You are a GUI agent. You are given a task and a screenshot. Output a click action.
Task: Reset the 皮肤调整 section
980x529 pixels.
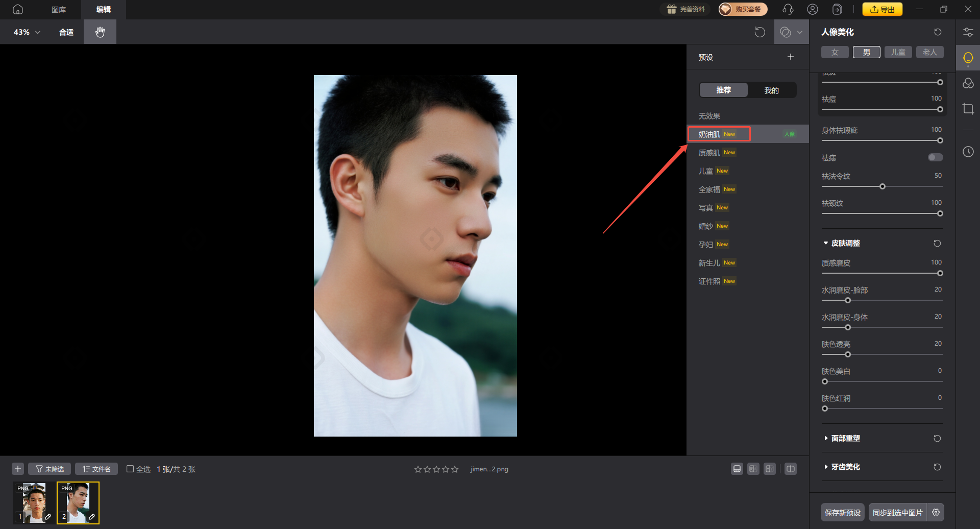[x=937, y=244]
